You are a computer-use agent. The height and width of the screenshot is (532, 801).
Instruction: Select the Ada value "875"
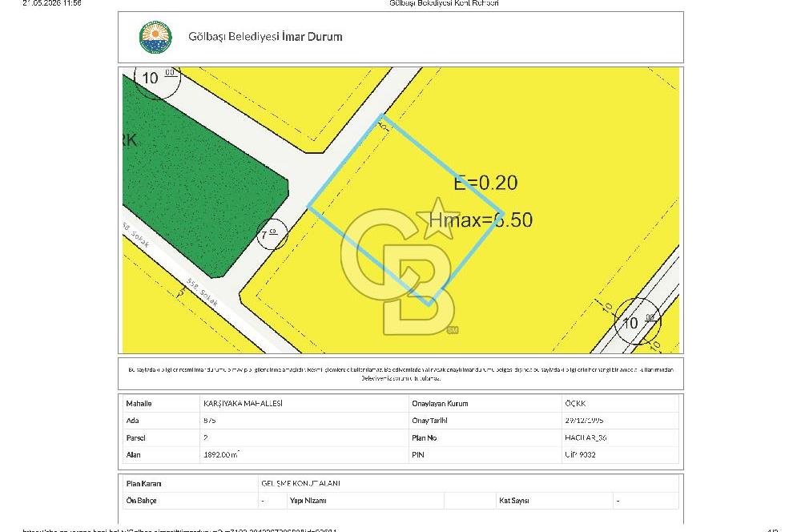209,421
